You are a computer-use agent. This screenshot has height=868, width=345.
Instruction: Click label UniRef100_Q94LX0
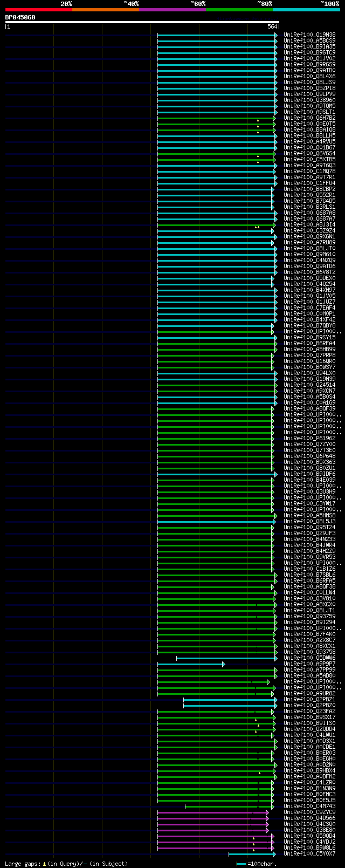(309, 373)
